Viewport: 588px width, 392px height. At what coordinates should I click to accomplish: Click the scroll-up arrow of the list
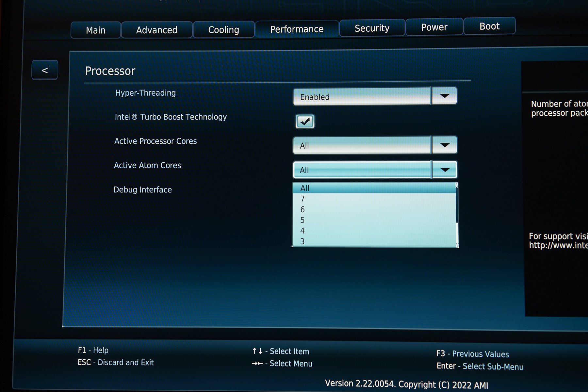click(457, 185)
